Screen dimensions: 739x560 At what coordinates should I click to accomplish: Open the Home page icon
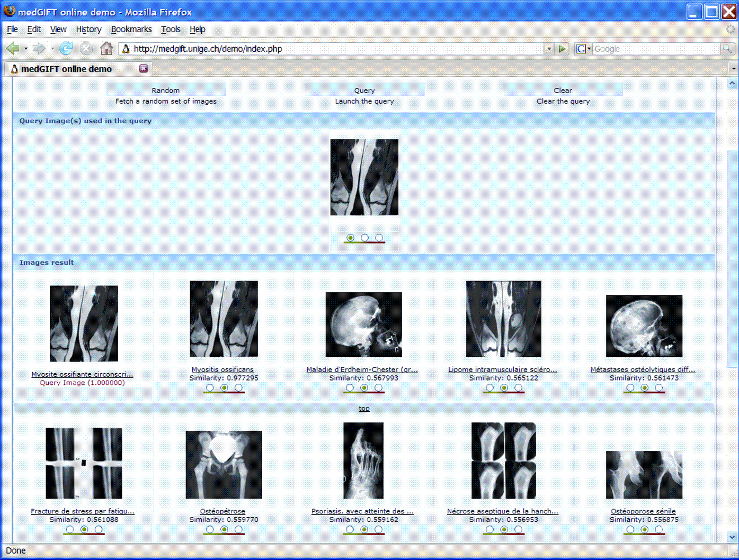coord(106,49)
